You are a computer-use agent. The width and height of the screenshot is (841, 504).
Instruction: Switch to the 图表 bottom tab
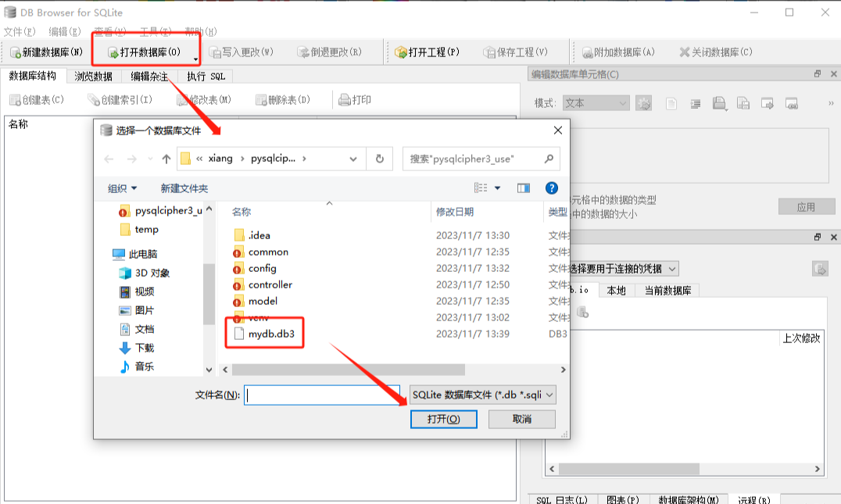tap(623, 499)
